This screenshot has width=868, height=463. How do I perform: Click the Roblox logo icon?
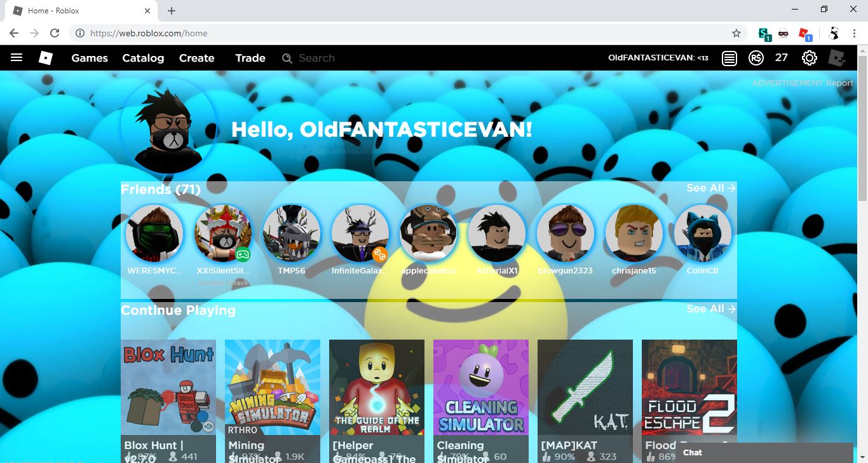point(46,58)
